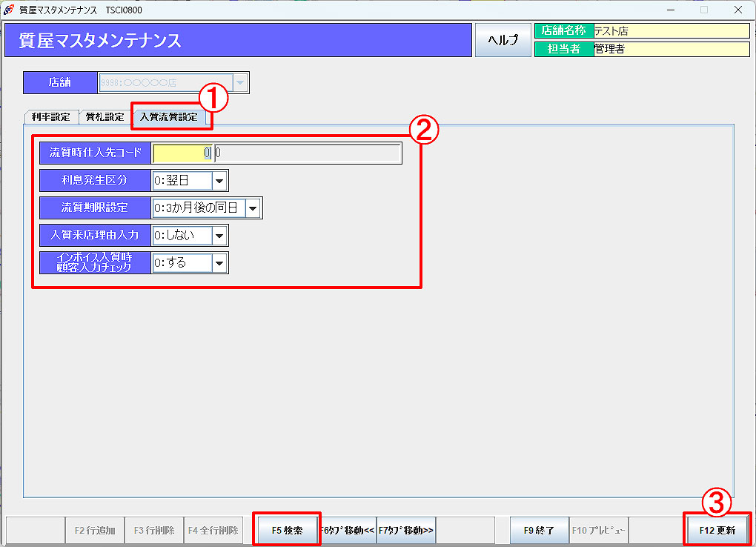Click the 利息発生区分 label
The image size is (756, 547).
95,180
